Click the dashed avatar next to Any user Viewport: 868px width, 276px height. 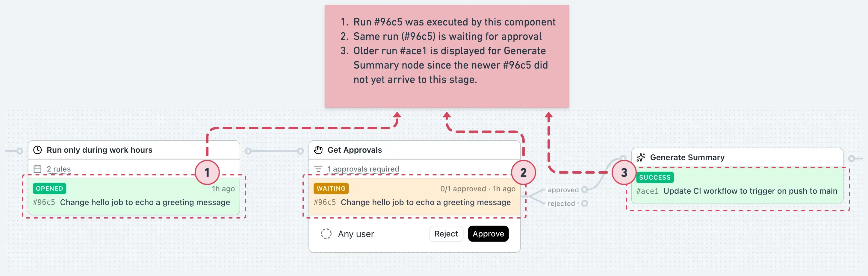326,233
